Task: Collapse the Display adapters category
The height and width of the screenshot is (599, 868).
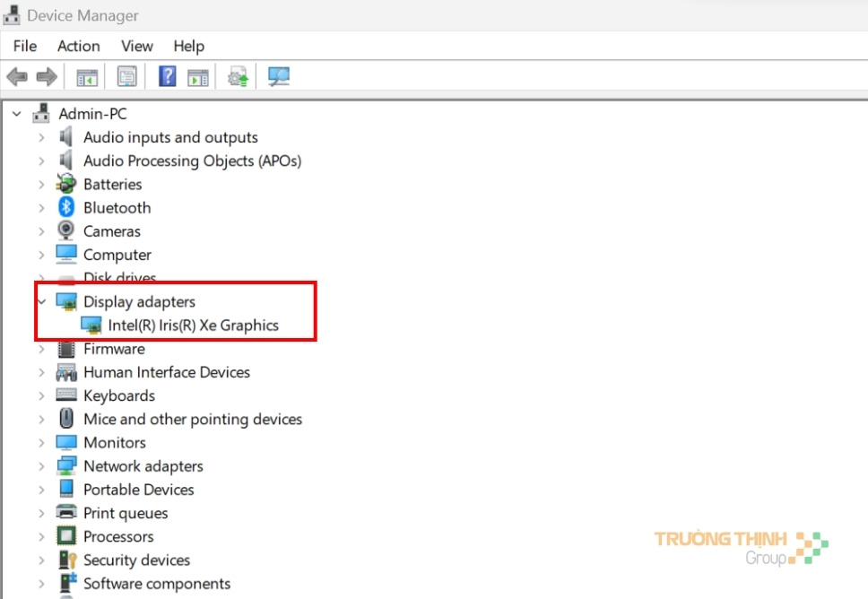Action: [41, 302]
